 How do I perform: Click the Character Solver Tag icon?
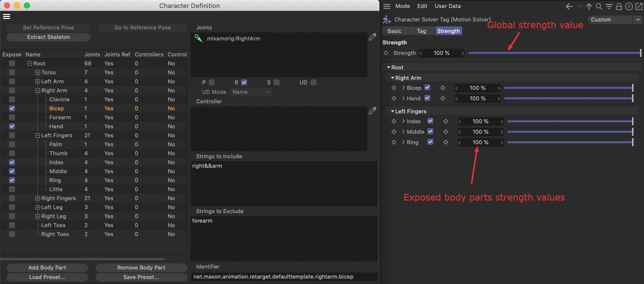[x=386, y=19]
